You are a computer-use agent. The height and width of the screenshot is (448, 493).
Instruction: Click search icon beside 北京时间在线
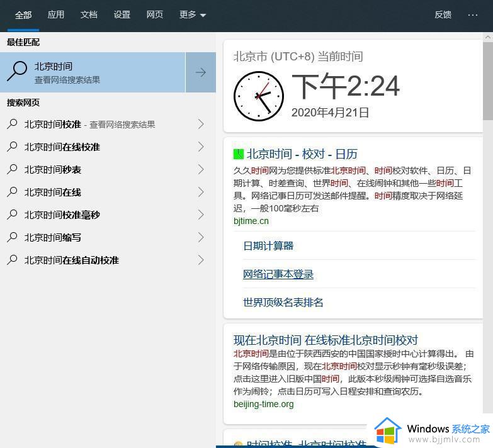click(x=12, y=192)
